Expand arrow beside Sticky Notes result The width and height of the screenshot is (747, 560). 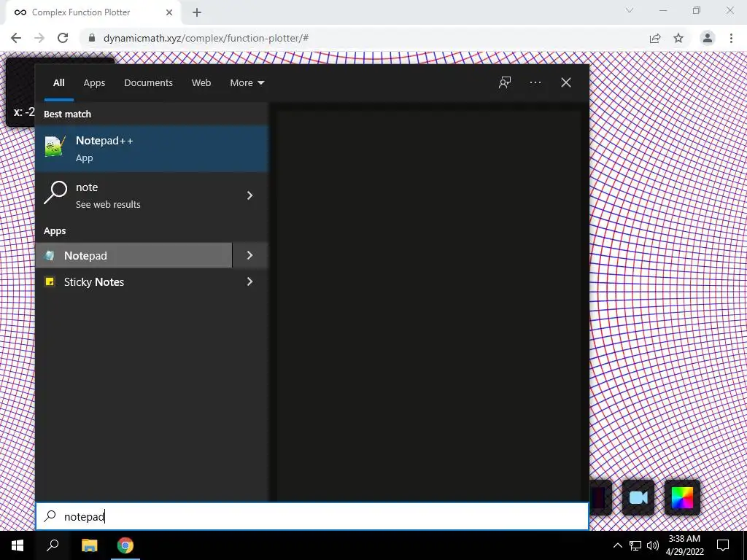pos(250,282)
